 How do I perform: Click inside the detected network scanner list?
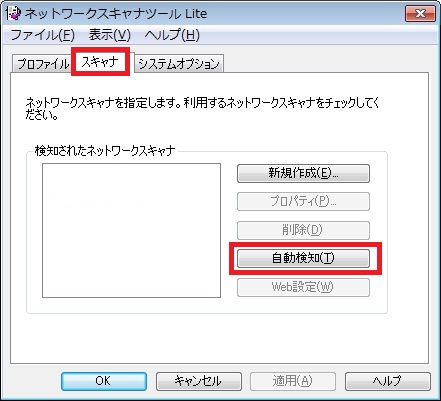pos(131,230)
